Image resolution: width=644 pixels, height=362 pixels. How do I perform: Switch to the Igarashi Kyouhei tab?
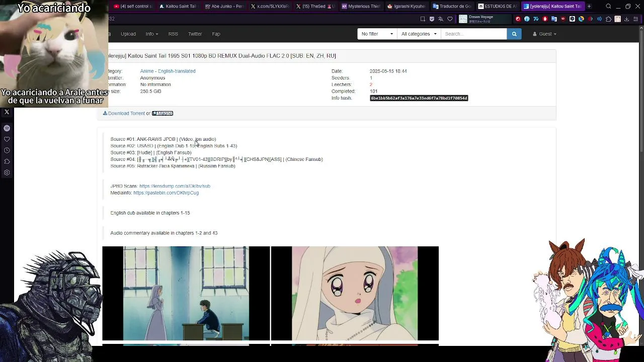[406, 6]
